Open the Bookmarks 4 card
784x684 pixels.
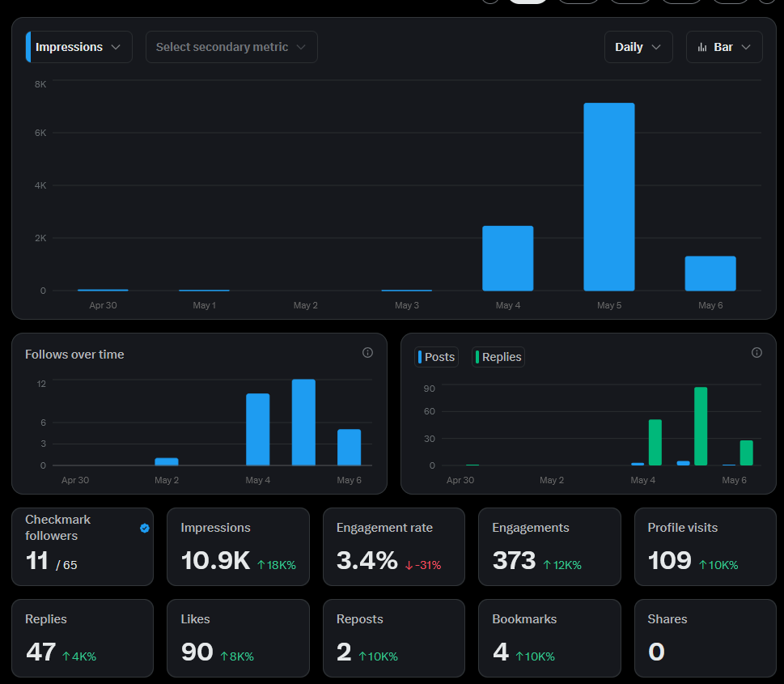(x=549, y=638)
